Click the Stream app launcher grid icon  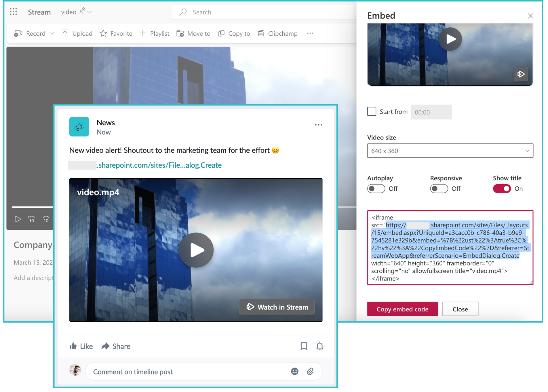click(x=13, y=12)
